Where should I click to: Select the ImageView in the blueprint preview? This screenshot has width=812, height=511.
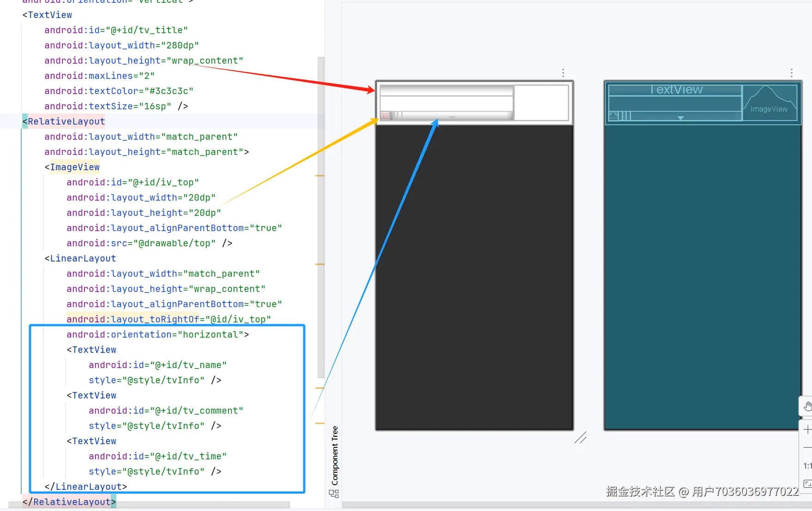coord(770,102)
